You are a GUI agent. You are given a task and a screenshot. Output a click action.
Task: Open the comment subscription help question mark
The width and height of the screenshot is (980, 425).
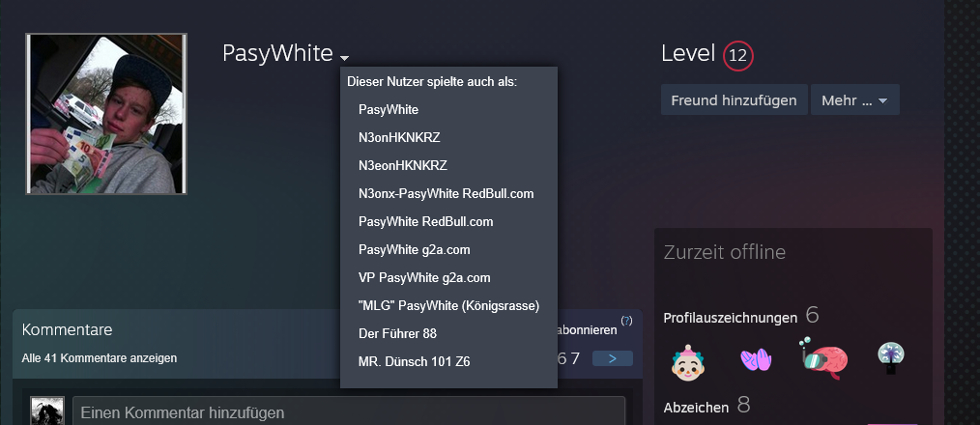(627, 321)
